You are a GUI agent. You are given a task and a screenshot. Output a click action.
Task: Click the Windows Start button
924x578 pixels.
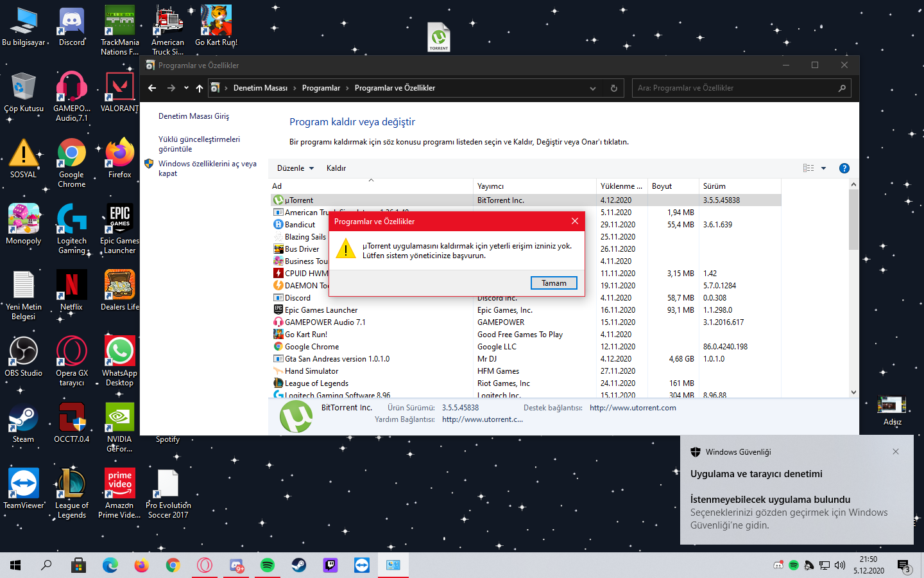point(15,565)
